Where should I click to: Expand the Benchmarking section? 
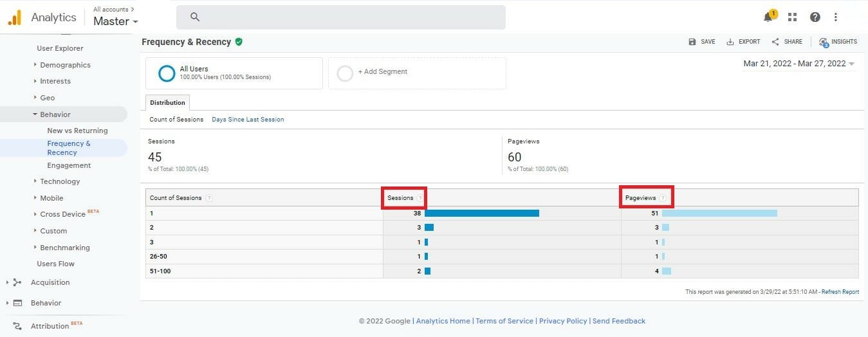(x=64, y=248)
